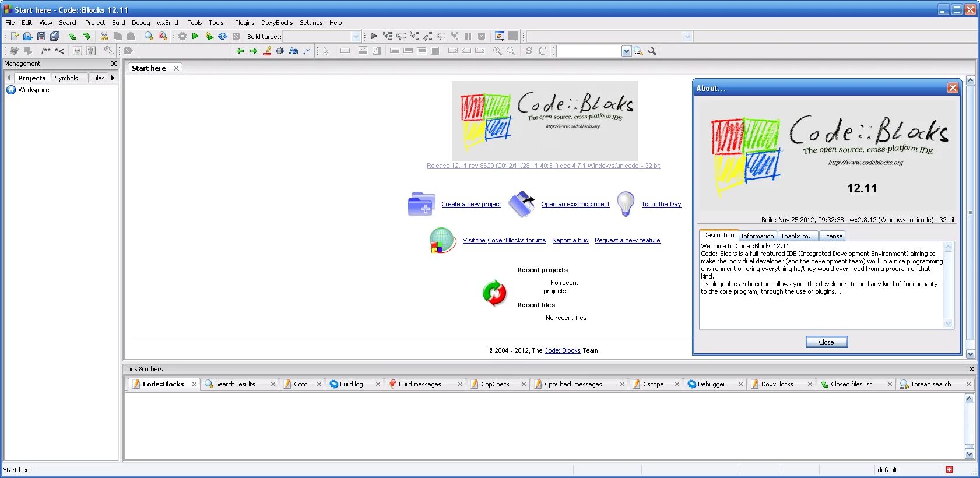The width and height of the screenshot is (980, 478).
Task: Click the Cut scissors icon
Action: (104, 36)
